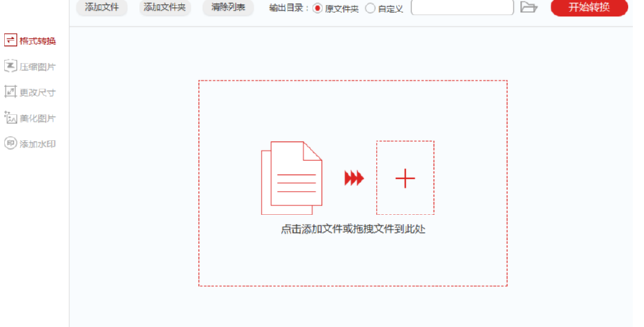Click the 美化图片 sidebar icon
The image size is (644, 327).
click(x=10, y=118)
